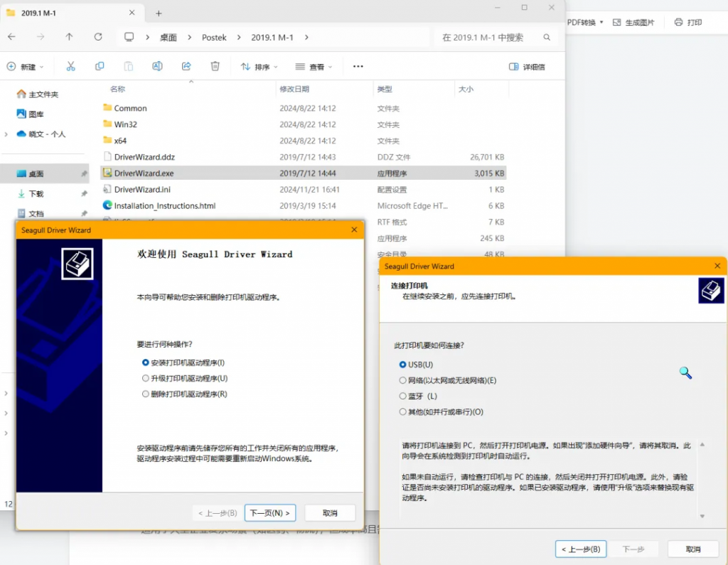Screen dimensions: 728x565
Task: Click the Share icon in toolbar
Action: pyautogui.click(x=186, y=66)
